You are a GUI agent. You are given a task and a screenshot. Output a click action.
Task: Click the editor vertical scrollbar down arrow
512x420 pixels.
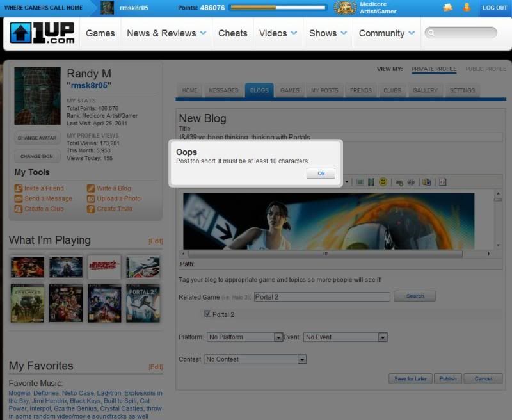click(x=498, y=245)
